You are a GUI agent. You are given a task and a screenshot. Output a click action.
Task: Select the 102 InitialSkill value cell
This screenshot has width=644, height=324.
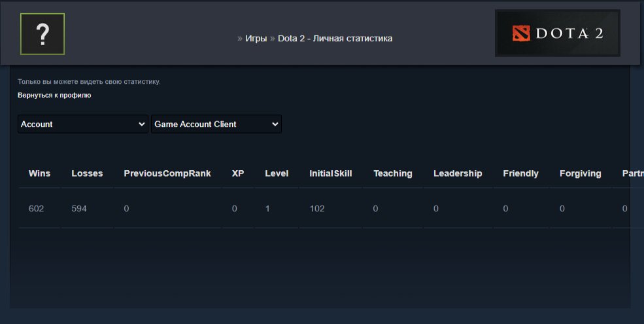click(x=317, y=209)
